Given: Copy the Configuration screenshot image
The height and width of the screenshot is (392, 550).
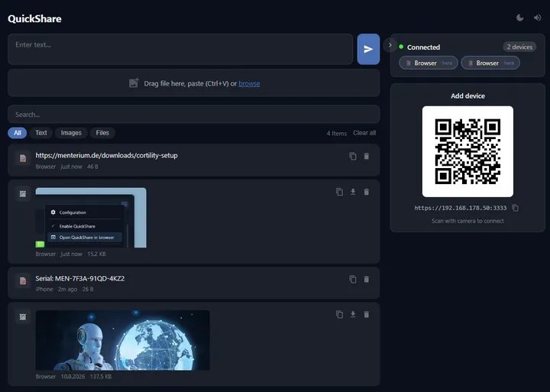Looking at the screenshot, I should (x=339, y=192).
